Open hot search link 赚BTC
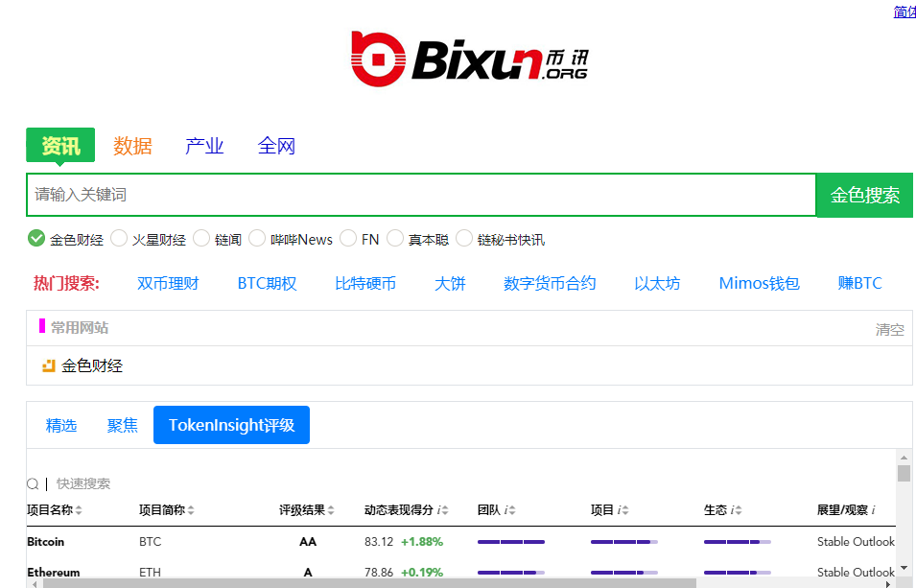The image size is (916, 588). tap(859, 284)
